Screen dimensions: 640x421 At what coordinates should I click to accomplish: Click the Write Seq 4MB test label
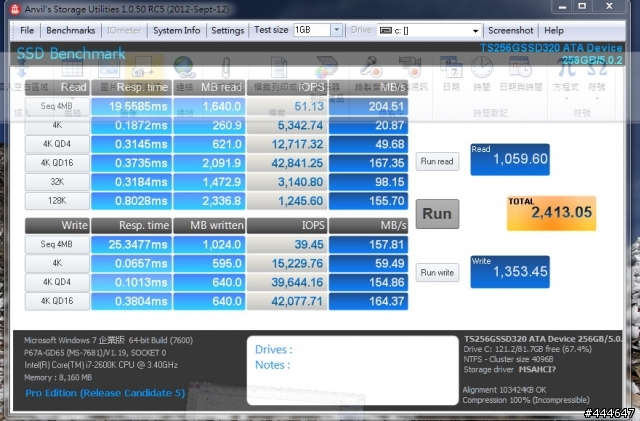pyautogui.click(x=57, y=244)
